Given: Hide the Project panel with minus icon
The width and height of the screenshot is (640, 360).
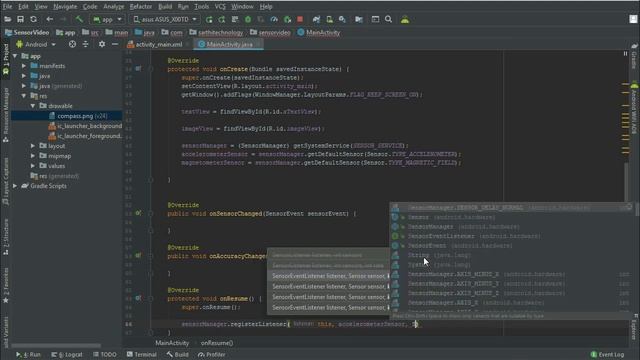Looking at the screenshot, I should (x=115, y=44).
